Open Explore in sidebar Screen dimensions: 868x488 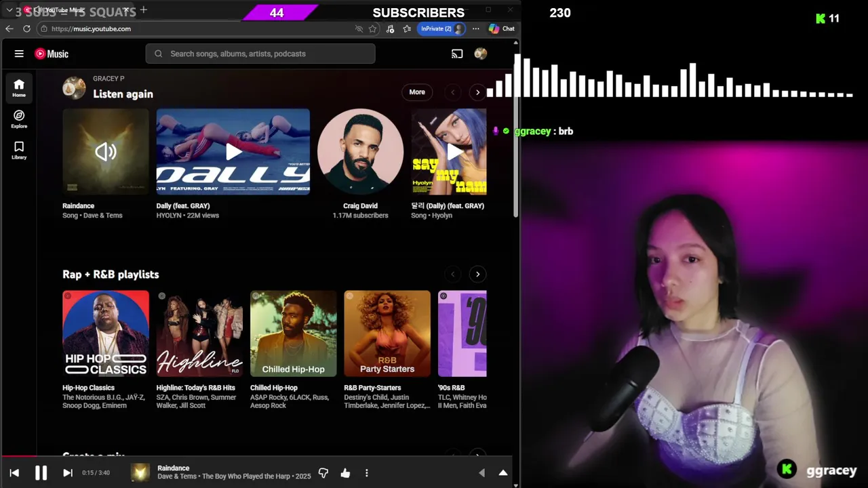(19, 119)
